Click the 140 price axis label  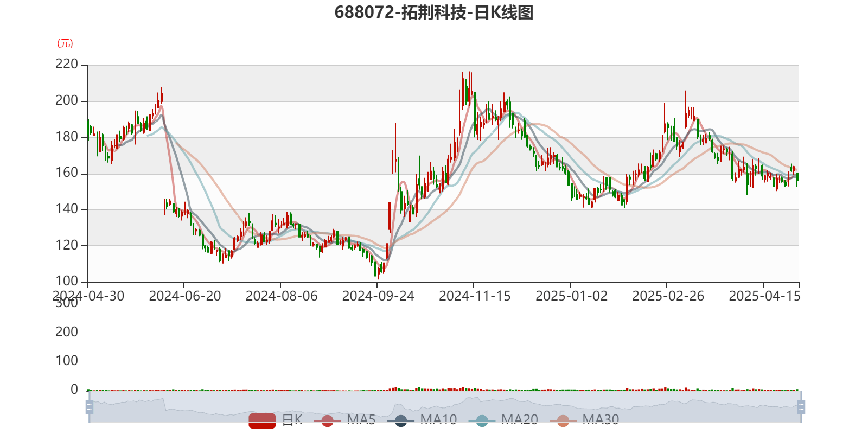[67, 209]
